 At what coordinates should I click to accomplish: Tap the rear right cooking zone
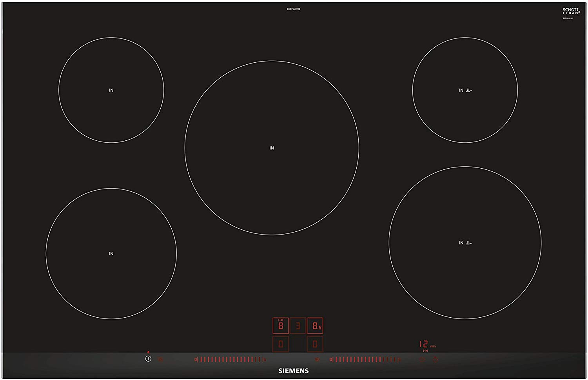coord(465,90)
